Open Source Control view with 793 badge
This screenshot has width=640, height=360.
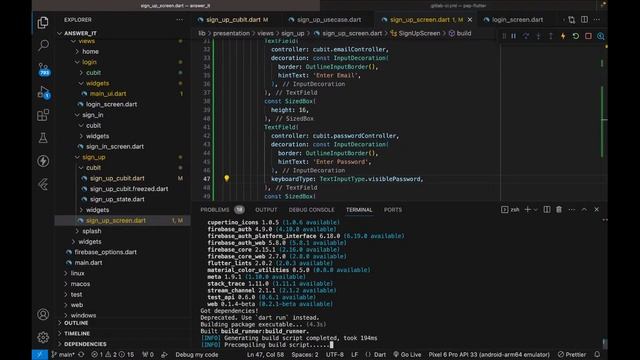click(43, 69)
